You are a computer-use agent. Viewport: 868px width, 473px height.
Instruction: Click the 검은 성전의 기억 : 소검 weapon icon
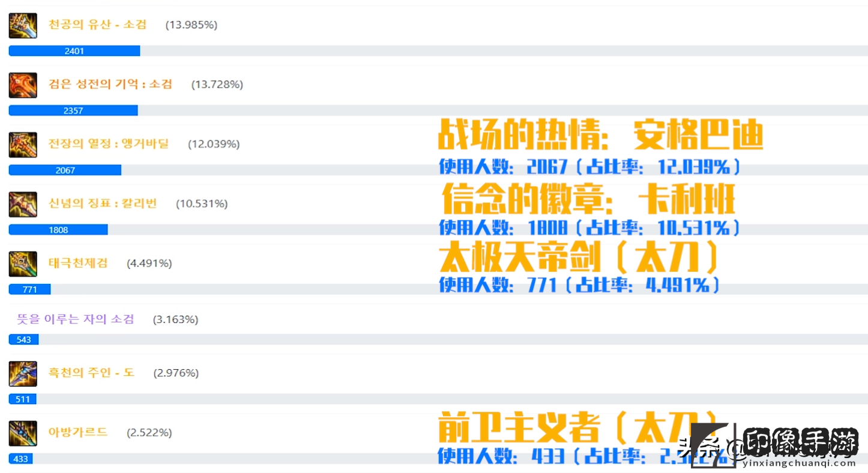pyautogui.click(x=23, y=85)
